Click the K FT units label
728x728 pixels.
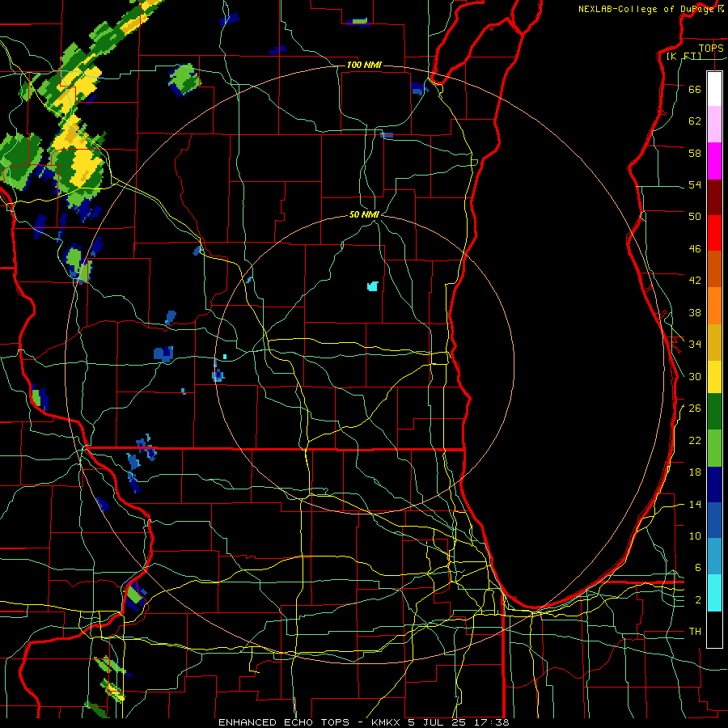(684, 56)
